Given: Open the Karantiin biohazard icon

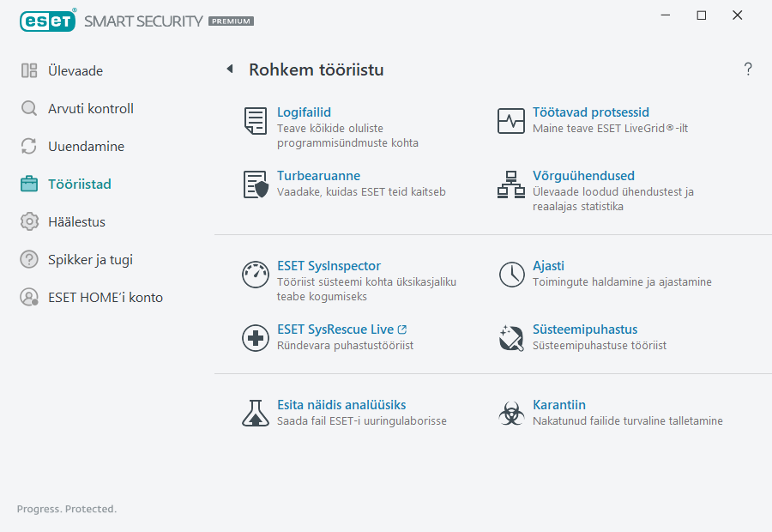Looking at the screenshot, I should click(511, 414).
